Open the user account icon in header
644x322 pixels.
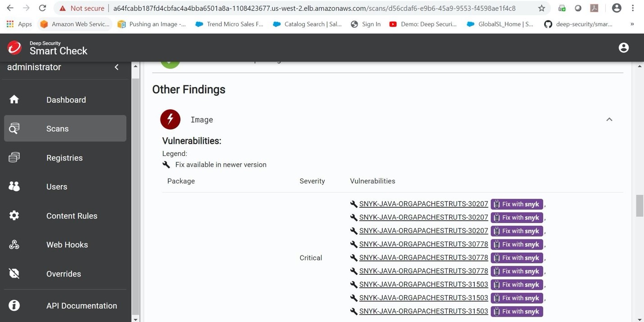(x=624, y=48)
